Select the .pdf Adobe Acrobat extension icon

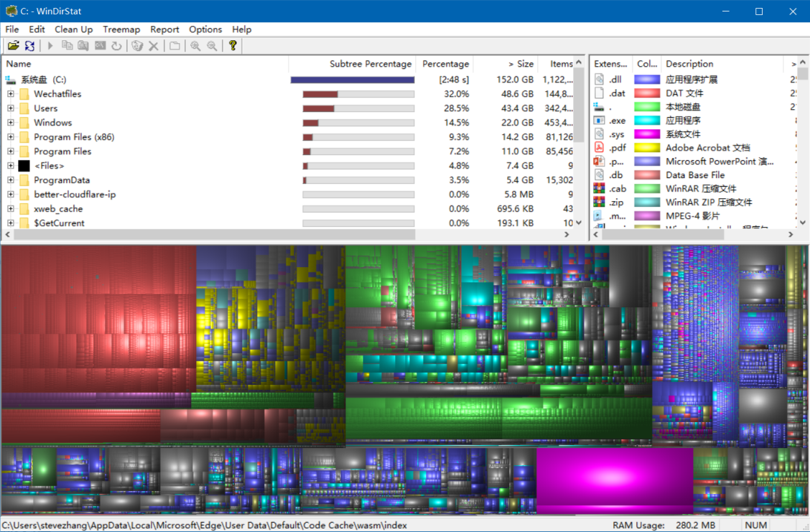tap(600, 148)
